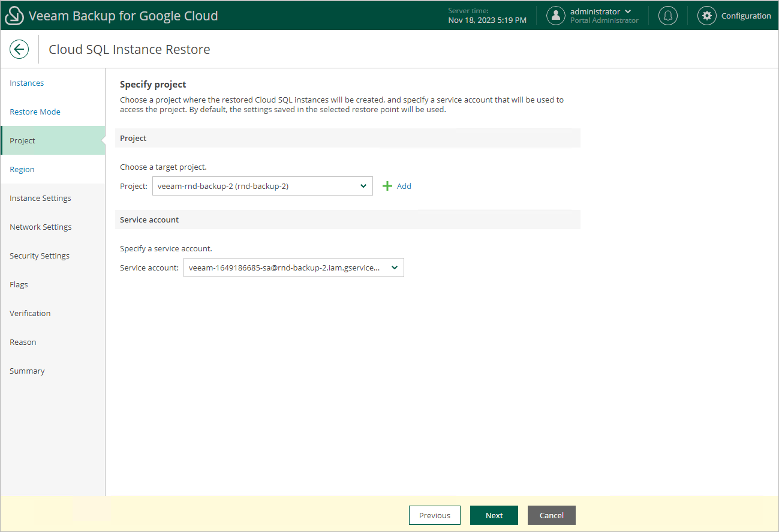The image size is (779, 532).
Task: Click the Veeam logo icon
Action: coord(14,16)
